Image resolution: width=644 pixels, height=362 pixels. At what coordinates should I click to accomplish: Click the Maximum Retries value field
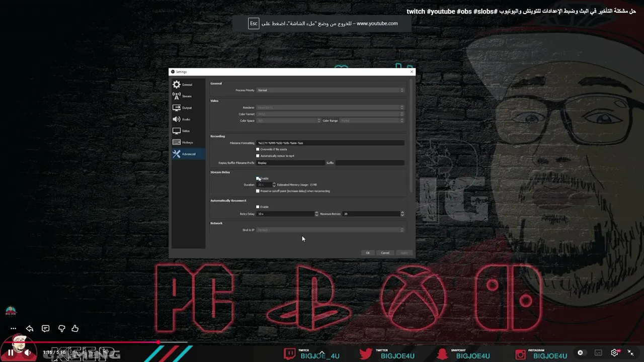point(371,214)
